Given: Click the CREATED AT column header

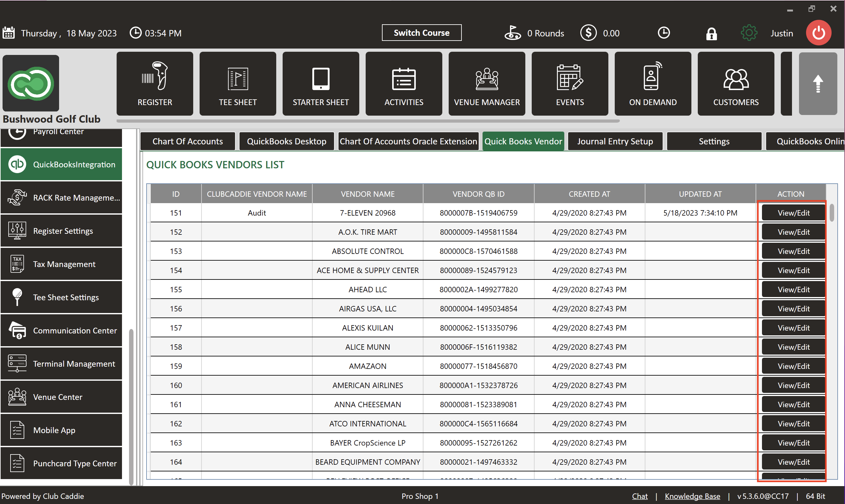Looking at the screenshot, I should click(590, 194).
